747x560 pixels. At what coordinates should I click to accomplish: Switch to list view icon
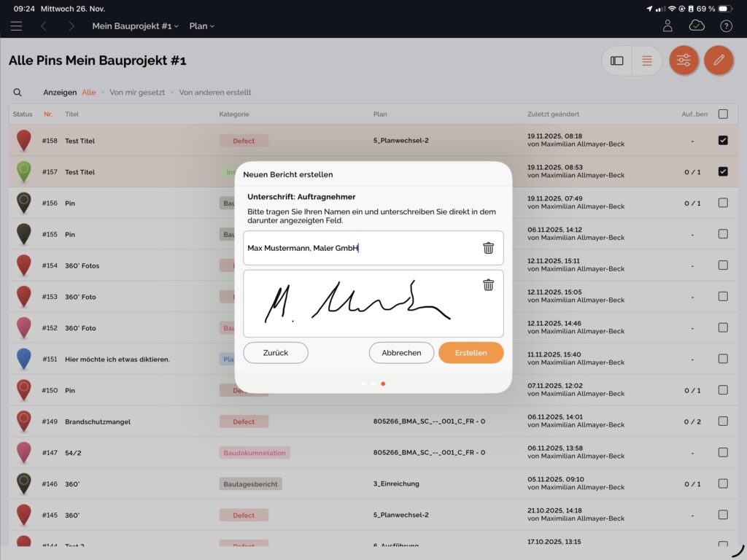click(646, 61)
